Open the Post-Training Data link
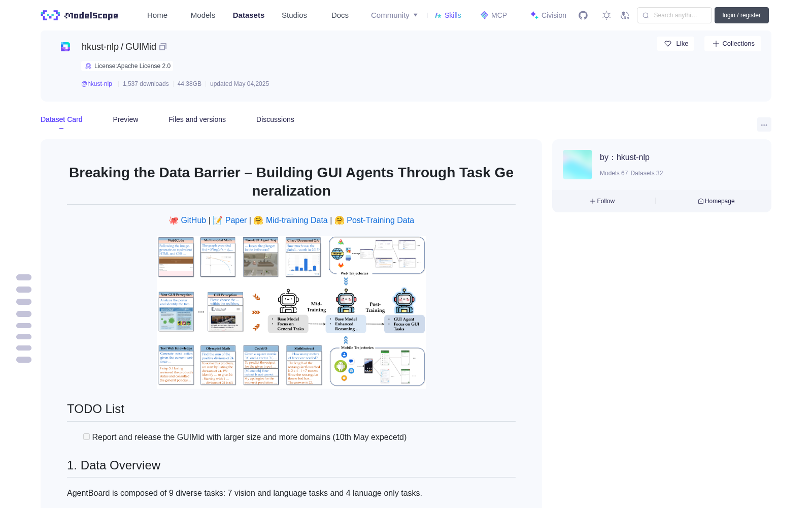812x508 pixels. click(380, 220)
